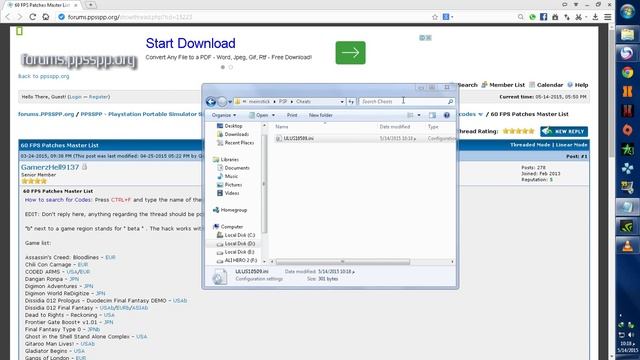
Task: Open GamerzHell9137 profile link
Action: click(50, 167)
